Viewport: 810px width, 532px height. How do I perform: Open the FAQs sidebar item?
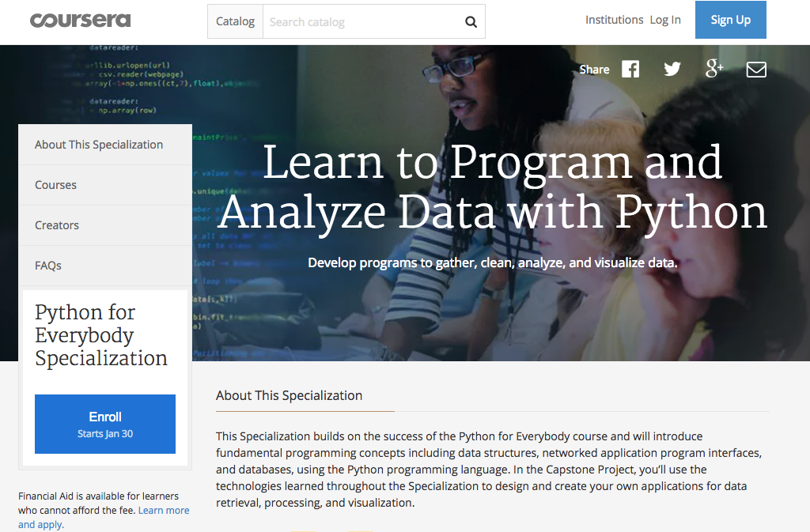click(x=48, y=266)
